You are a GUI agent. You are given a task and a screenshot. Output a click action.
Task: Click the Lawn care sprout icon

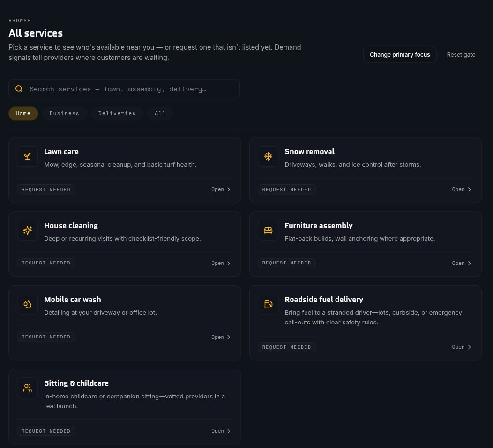(27, 156)
